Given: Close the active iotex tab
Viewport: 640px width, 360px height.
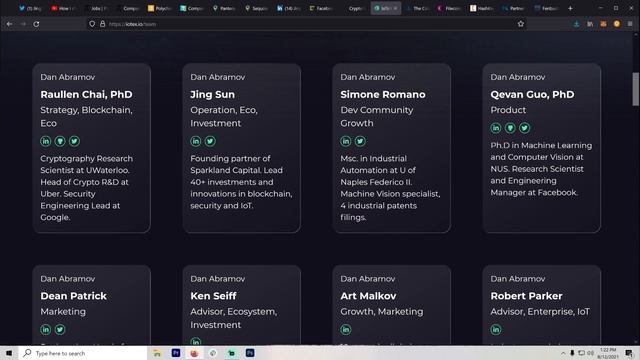Looking at the screenshot, I should 395,8.
